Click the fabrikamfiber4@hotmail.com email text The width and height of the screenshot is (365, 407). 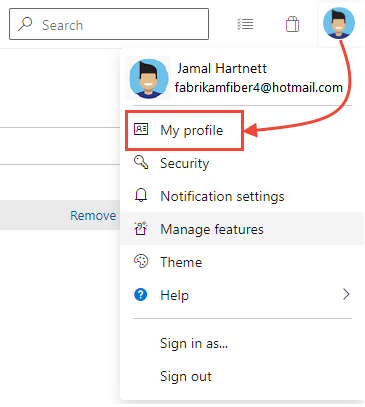pyautogui.click(x=259, y=88)
